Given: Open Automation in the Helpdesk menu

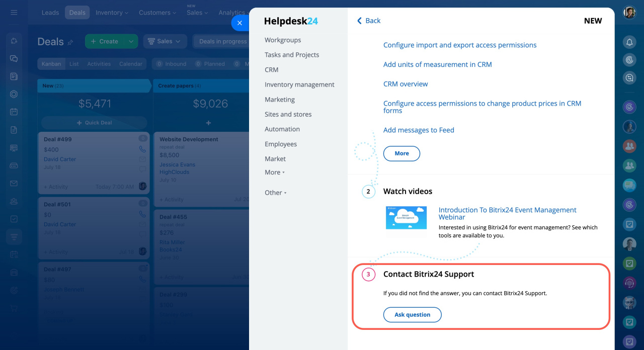Looking at the screenshot, I should 282,129.
